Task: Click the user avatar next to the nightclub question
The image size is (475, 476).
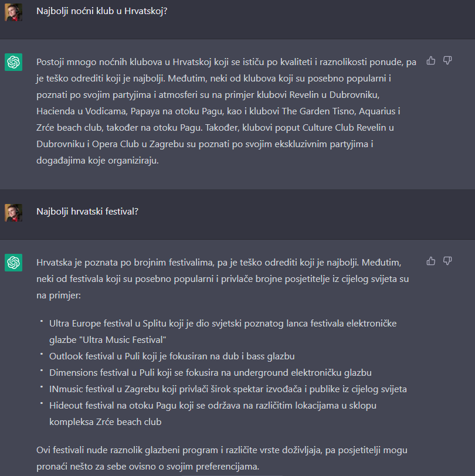Action: pos(13,12)
